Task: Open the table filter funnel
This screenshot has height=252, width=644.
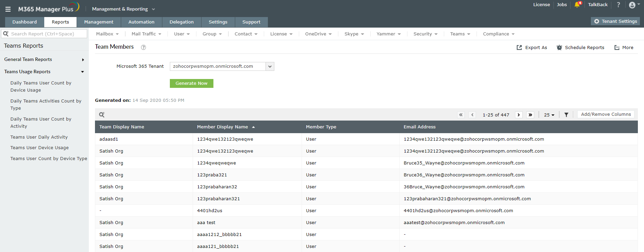Action: pos(566,115)
